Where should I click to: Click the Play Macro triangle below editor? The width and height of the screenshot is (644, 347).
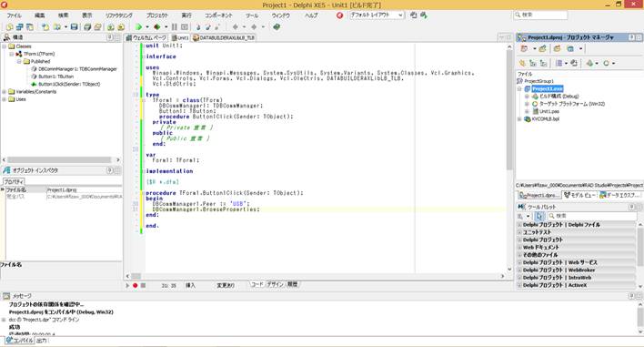click(127, 285)
